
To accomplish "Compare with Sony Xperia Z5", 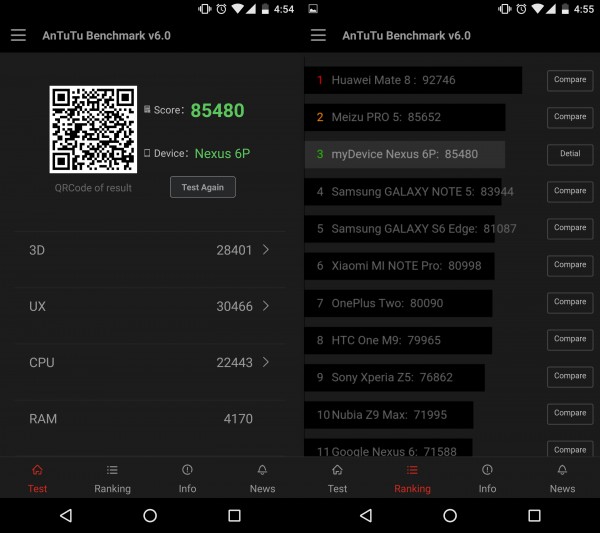I will click(x=570, y=377).
